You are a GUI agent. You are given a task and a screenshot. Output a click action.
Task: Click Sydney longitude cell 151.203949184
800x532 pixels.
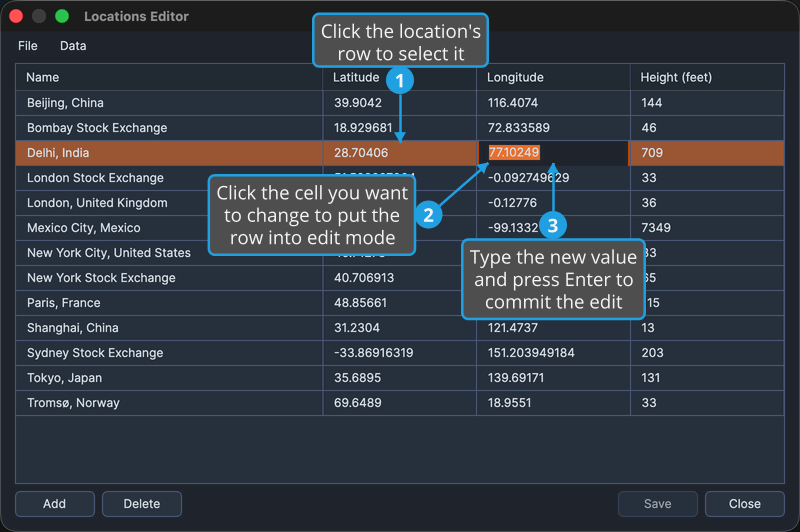tap(553, 353)
